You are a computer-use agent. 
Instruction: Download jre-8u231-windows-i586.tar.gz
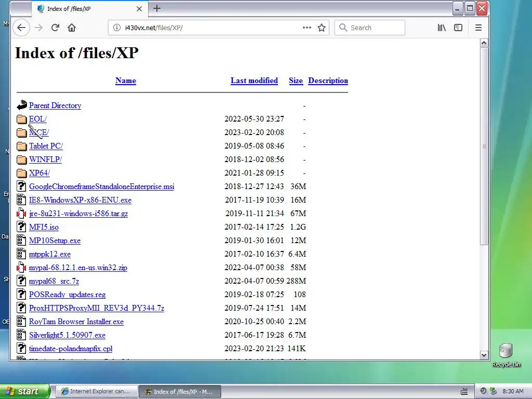78,214
